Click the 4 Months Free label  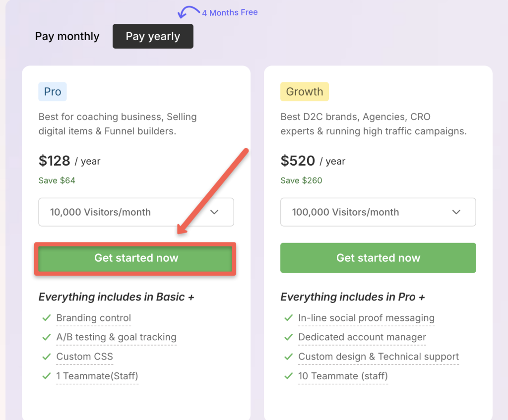click(230, 12)
